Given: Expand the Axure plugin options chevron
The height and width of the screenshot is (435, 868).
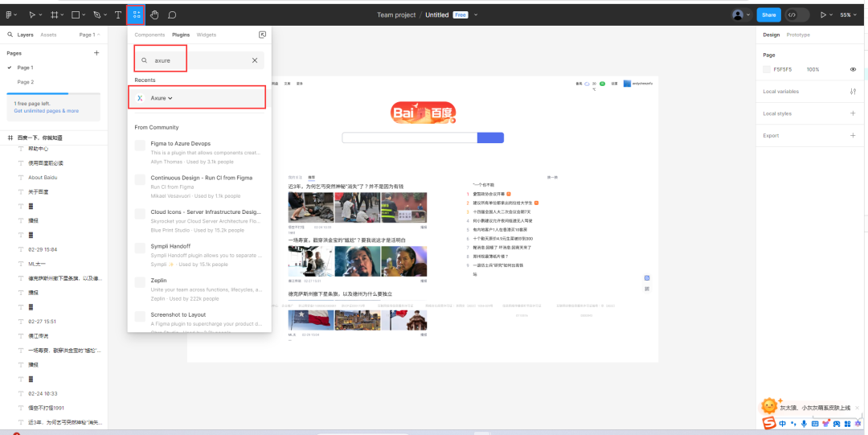Looking at the screenshot, I should click(x=170, y=98).
